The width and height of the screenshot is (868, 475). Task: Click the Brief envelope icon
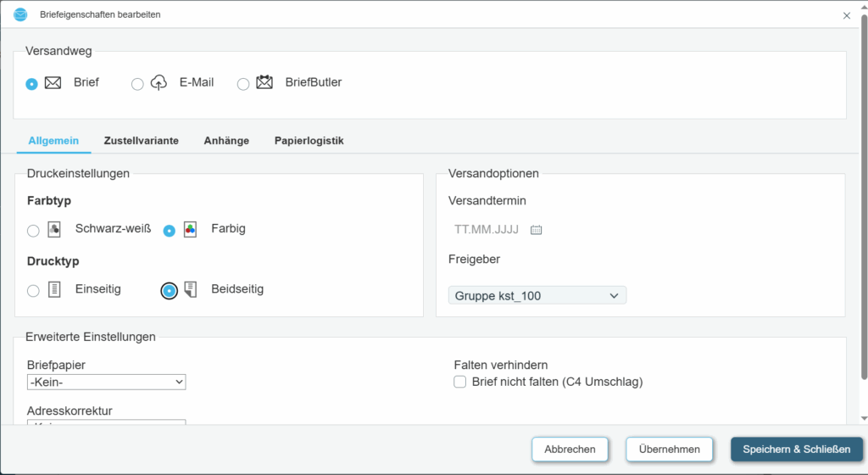pos(53,83)
